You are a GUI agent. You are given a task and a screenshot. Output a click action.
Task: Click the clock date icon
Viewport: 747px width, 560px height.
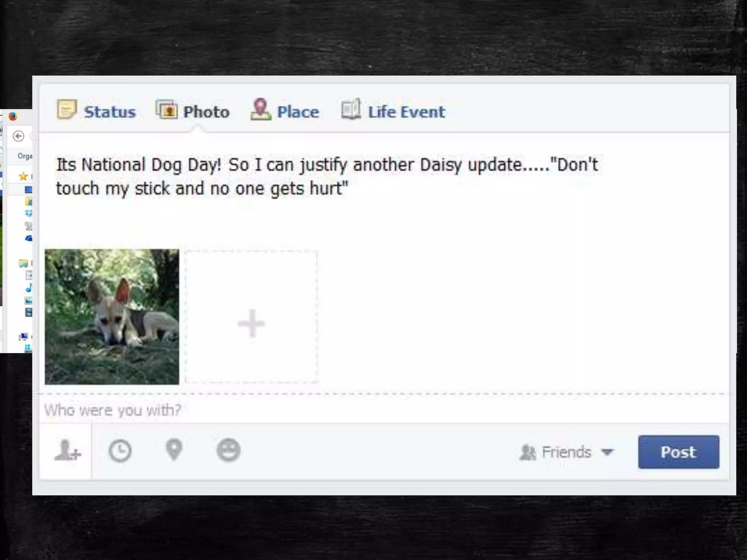pyautogui.click(x=120, y=451)
